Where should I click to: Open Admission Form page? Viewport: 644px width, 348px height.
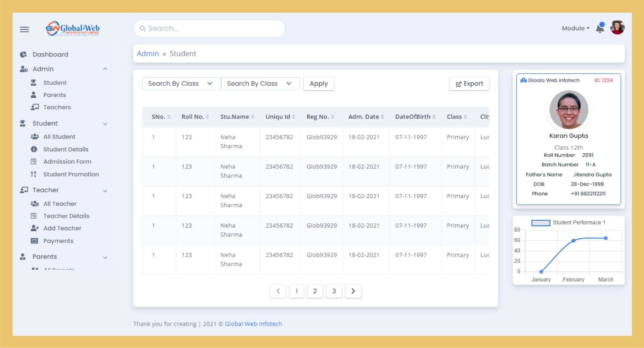click(67, 161)
